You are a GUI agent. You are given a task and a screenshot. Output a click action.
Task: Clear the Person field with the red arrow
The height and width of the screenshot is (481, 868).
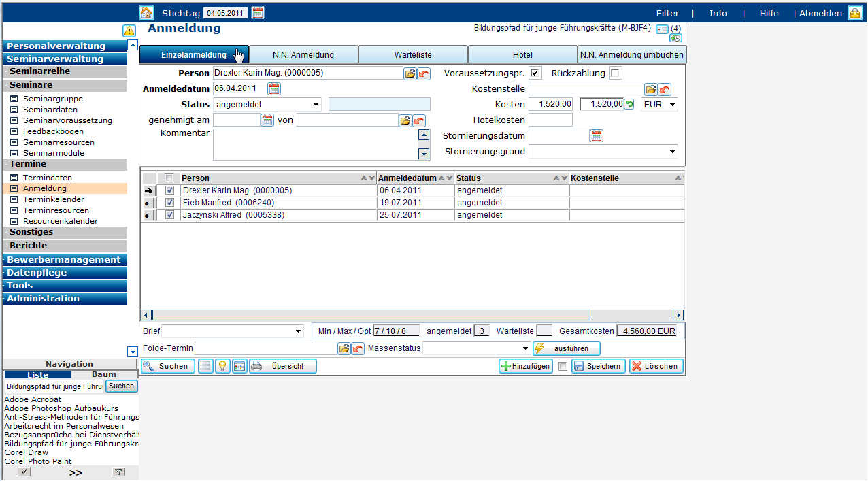point(424,73)
